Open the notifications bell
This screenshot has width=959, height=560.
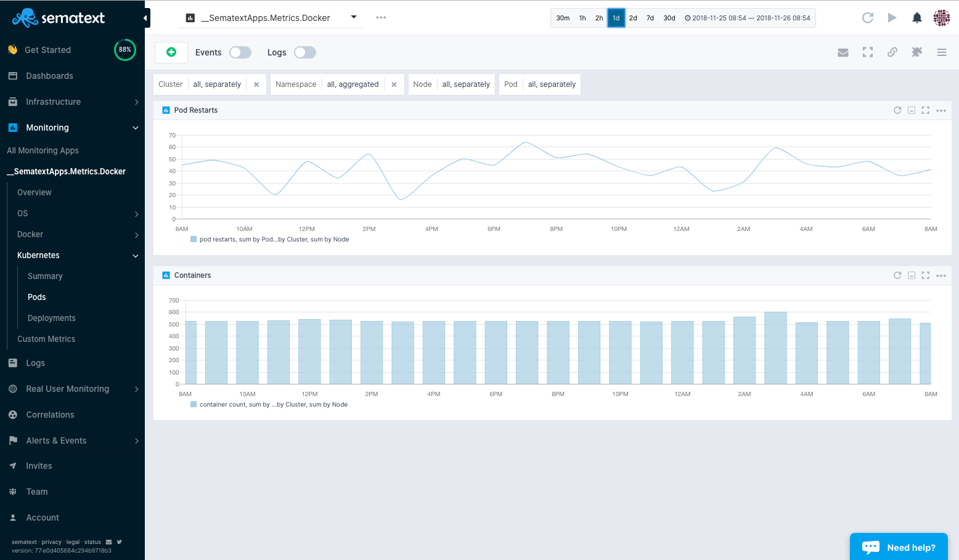coord(917,18)
